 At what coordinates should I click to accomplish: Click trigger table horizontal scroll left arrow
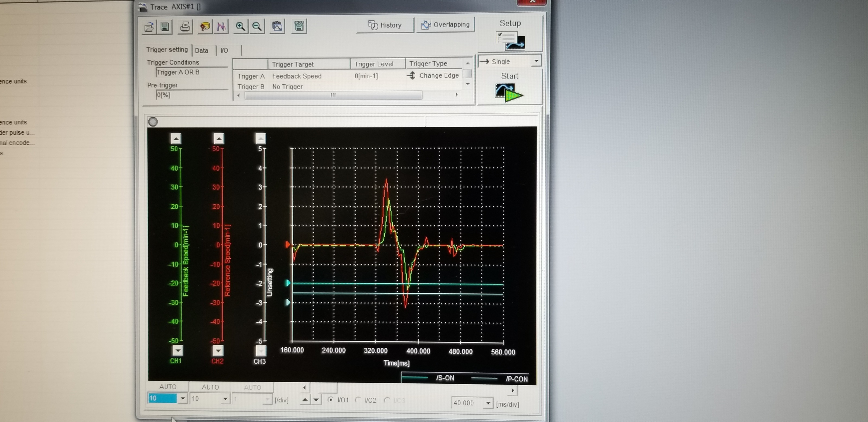click(239, 95)
